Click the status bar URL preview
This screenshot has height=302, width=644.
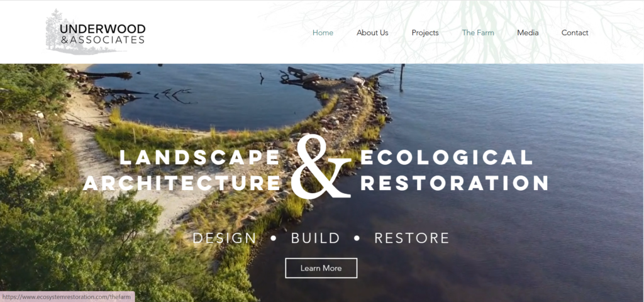(67, 297)
